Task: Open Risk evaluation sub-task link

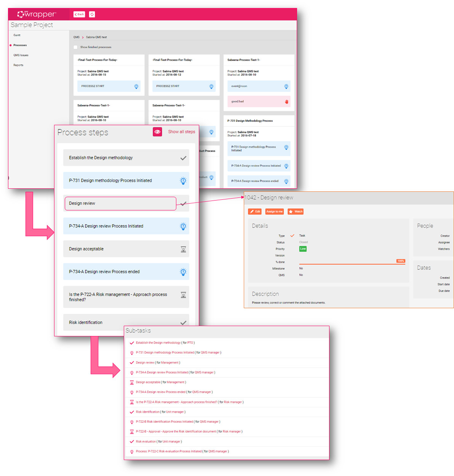Action: [146, 441]
